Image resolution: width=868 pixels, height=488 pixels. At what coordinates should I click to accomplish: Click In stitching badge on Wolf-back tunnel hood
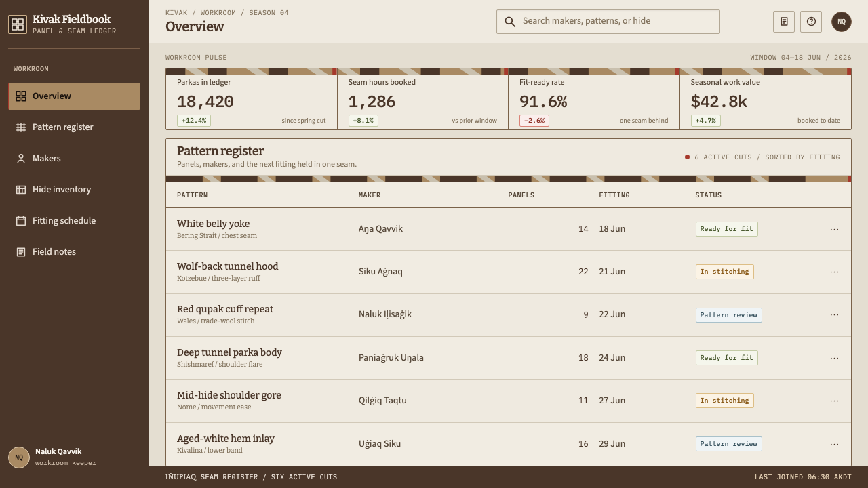pyautogui.click(x=724, y=272)
